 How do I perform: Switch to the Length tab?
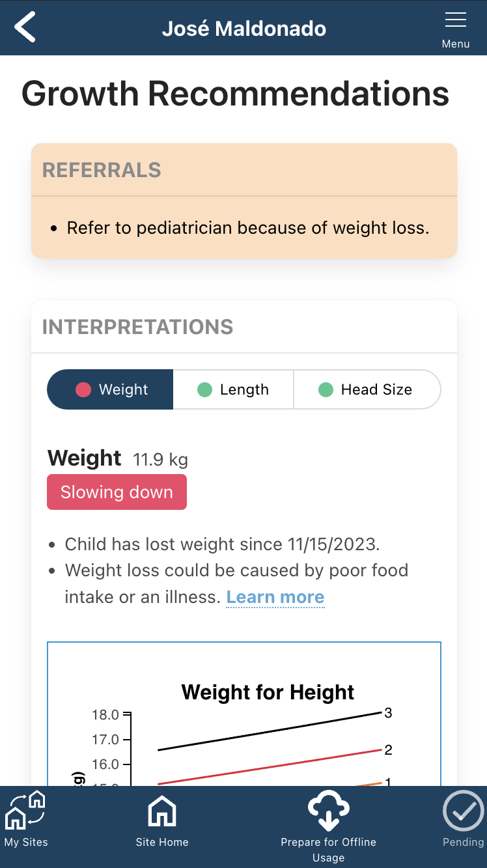pyautogui.click(x=232, y=389)
